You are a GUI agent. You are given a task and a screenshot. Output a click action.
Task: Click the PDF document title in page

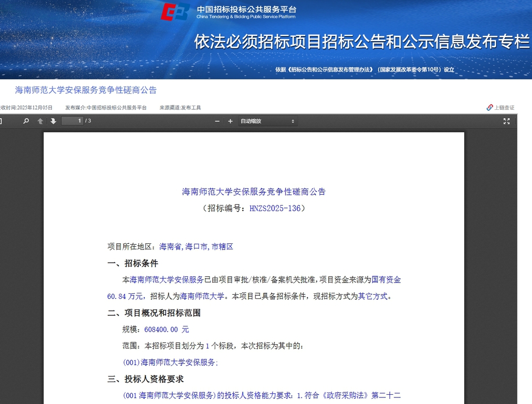pyautogui.click(x=254, y=191)
